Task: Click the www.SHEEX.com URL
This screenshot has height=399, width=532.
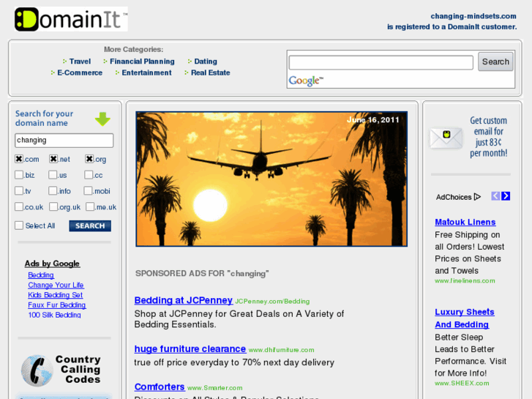Action: [462, 383]
